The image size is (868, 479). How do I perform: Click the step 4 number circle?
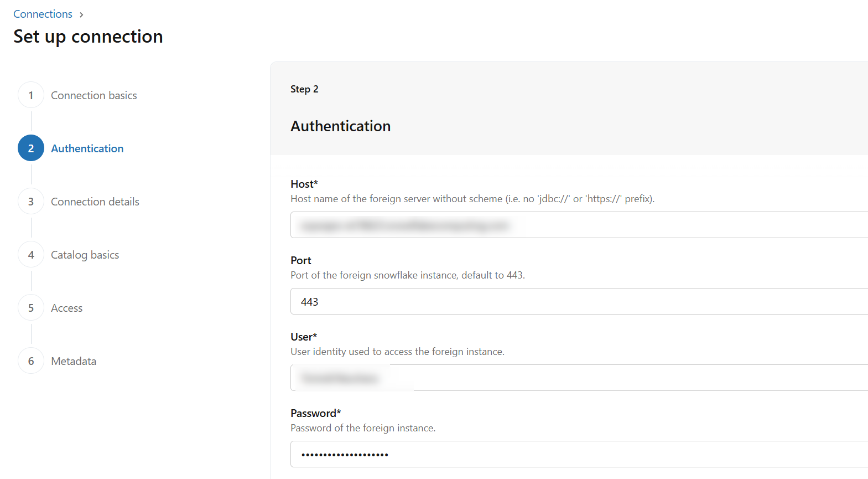[31, 255]
